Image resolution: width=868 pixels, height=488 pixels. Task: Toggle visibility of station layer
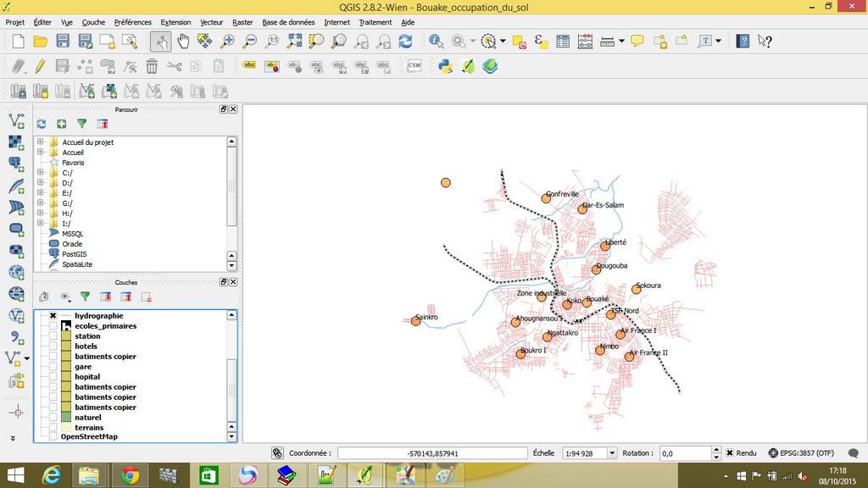[53, 335]
